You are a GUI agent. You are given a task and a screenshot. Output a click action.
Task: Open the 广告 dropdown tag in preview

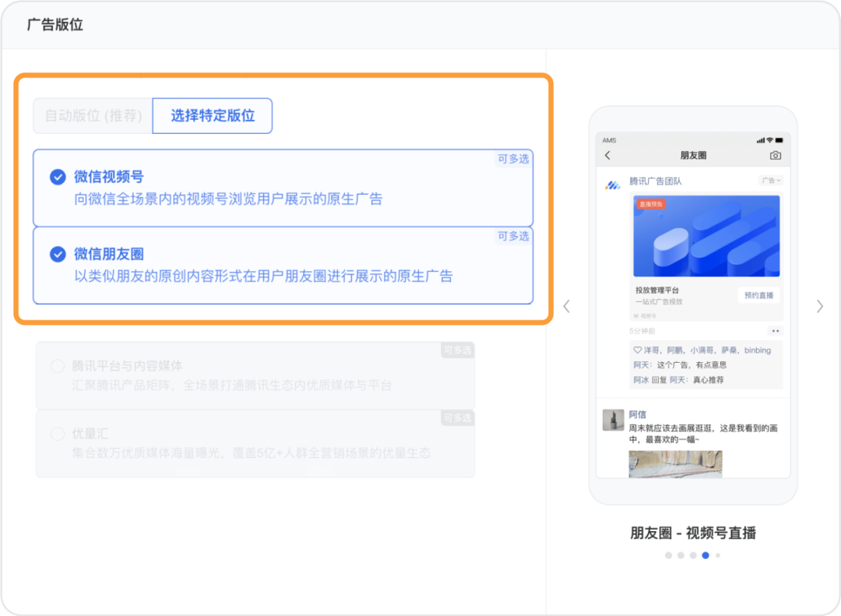click(x=771, y=181)
